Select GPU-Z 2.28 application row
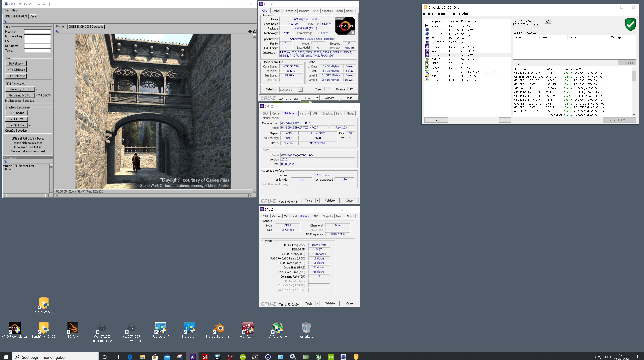 (x=468, y=59)
